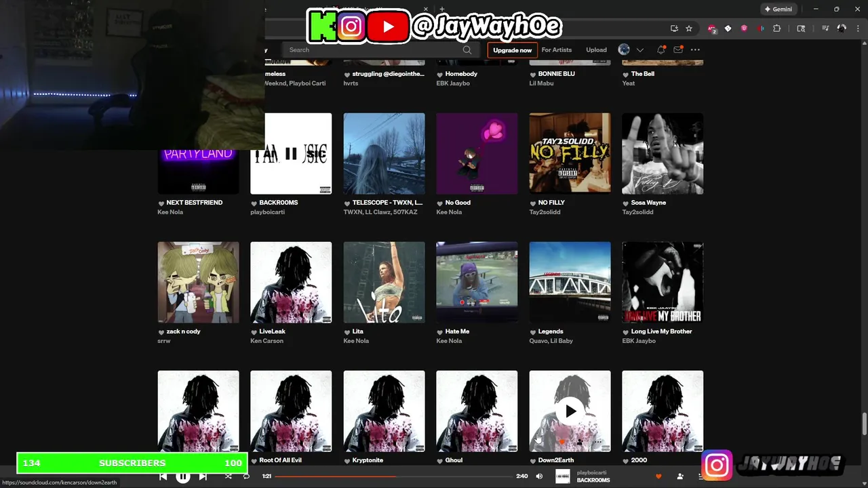Open the Hate Me track title
This screenshot has width=868, height=488.
click(x=457, y=331)
